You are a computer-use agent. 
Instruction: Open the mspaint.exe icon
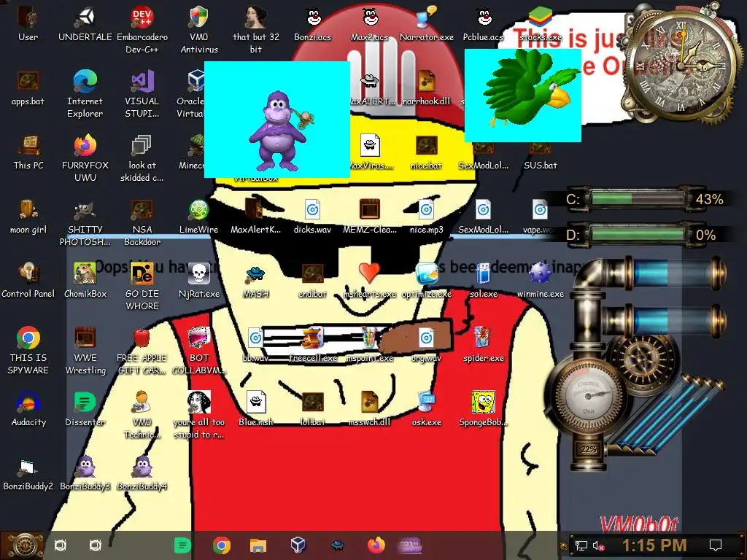pyautogui.click(x=370, y=345)
